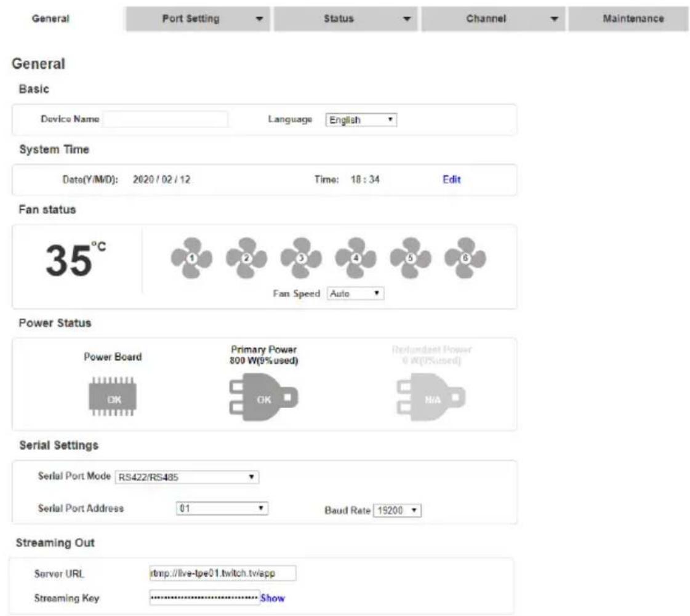This screenshot has width=690, height=616.
Task: Click the Primary Power 800 W label
Action: [263, 355]
